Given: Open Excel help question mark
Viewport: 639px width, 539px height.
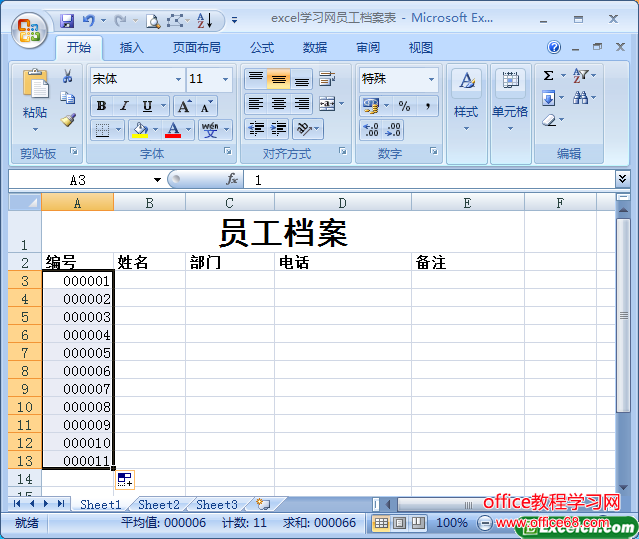Looking at the screenshot, I should pyautogui.click(x=554, y=47).
